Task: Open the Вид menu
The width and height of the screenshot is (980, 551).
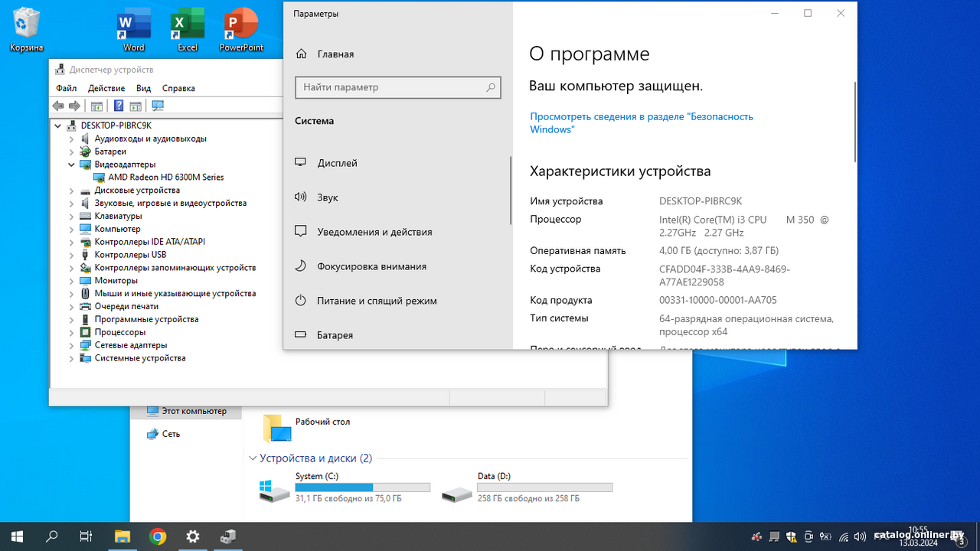Action: click(x=143, y=88)
